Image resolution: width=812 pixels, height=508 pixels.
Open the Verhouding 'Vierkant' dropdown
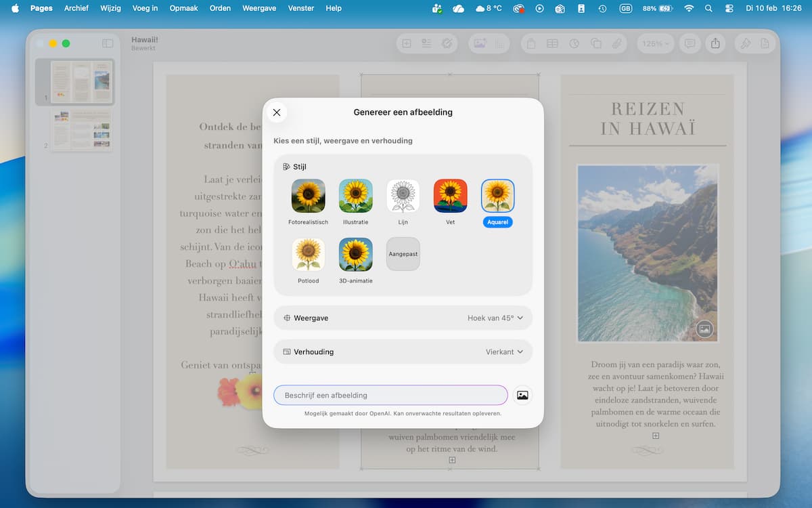(x=504, y=352)
